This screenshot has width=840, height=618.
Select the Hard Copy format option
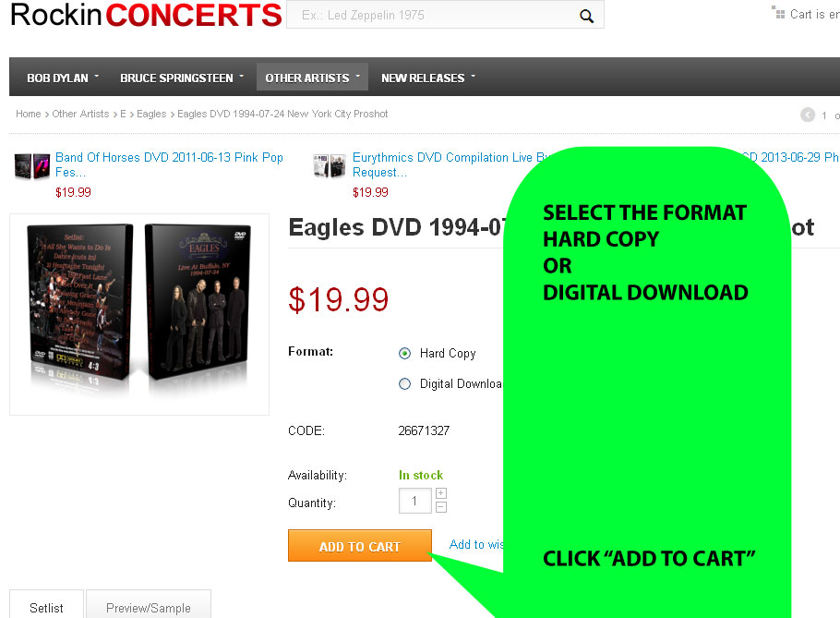pos(405,353)
